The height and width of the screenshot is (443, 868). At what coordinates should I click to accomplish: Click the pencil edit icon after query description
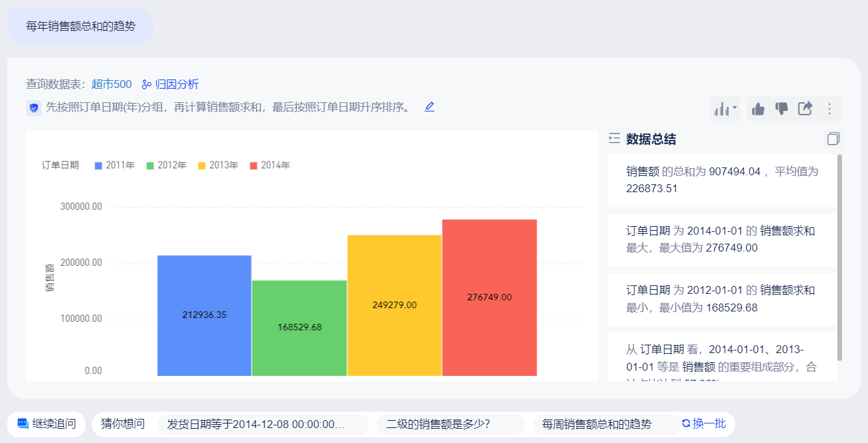(429, 107)
